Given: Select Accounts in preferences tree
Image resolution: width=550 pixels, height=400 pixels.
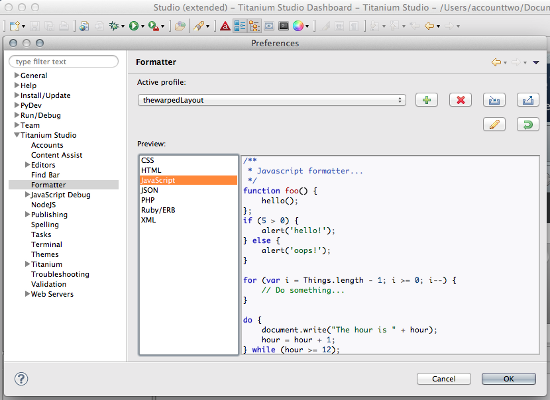Looking at the screenshot, I should [47, 145].
